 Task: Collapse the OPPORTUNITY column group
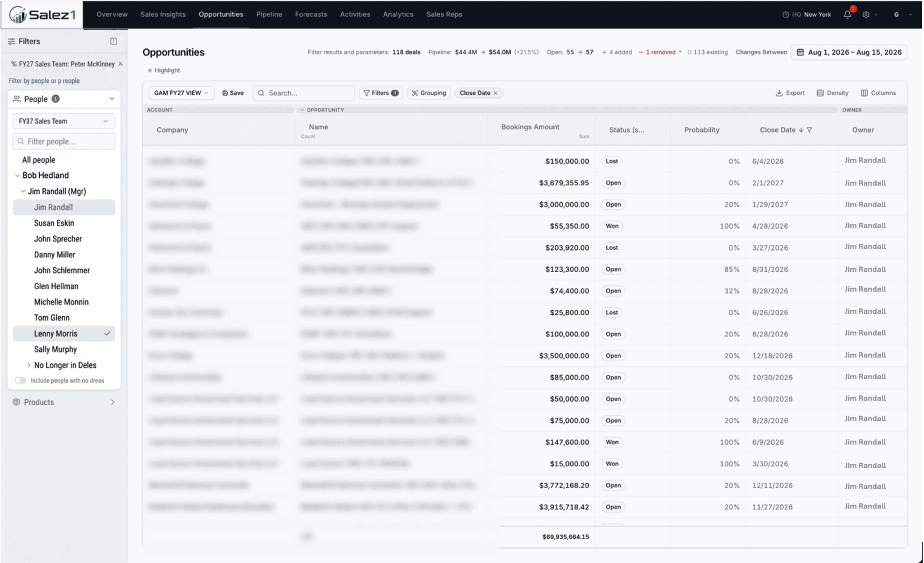[302, 110]
